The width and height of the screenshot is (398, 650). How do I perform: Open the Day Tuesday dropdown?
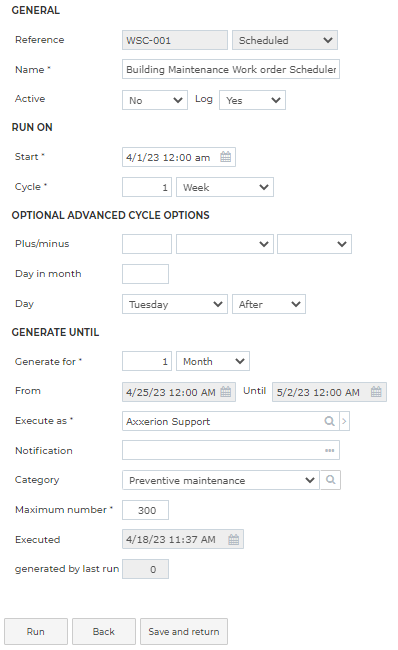175,304
